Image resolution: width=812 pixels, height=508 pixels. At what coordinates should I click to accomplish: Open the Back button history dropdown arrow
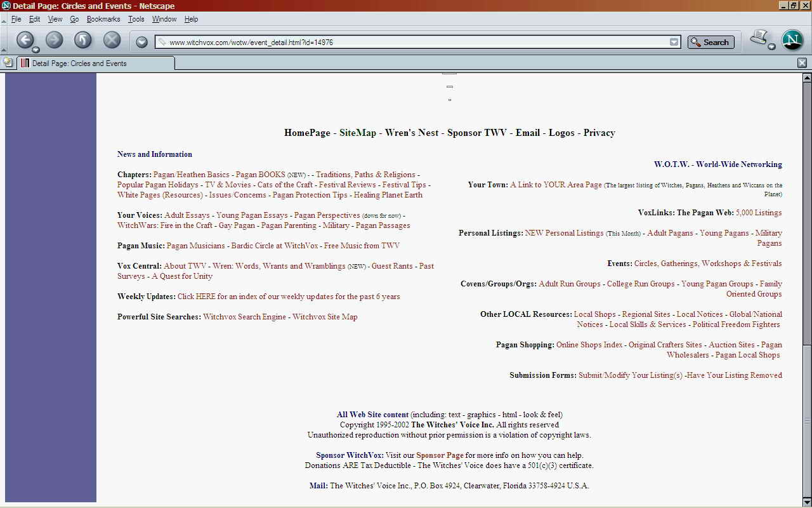pyautogui.click(x=36, y=50)
